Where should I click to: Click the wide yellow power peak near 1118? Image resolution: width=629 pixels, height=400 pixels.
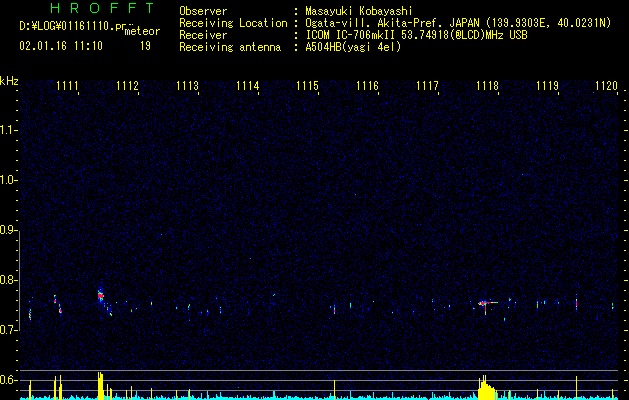click(x=487, y=388)
